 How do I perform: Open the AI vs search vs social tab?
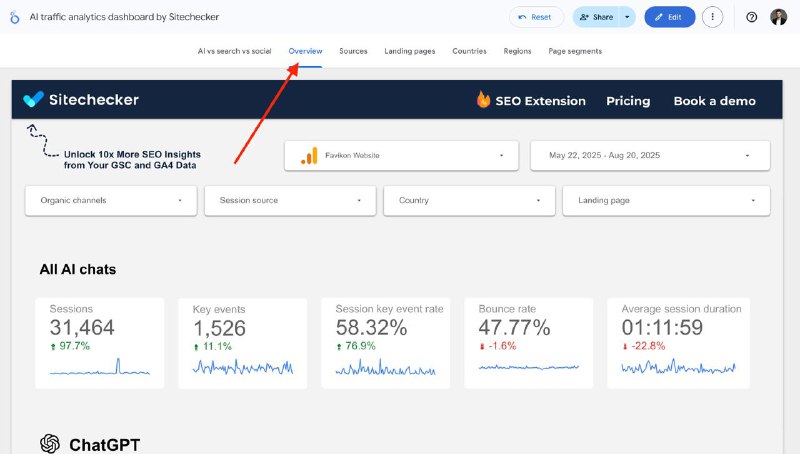click(x=234, y=51)
